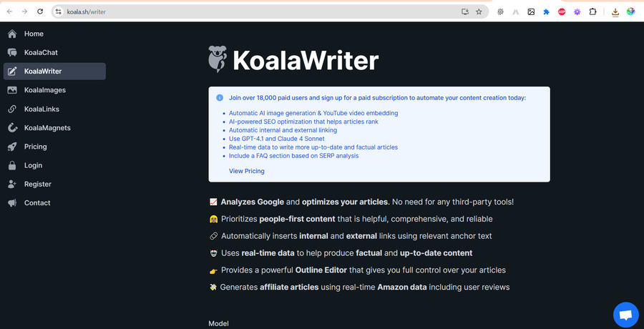Image resolution: width=644 pixels, height=329 pixels.
Task: Open the colorful profile avatar icon
Action: 631,11
